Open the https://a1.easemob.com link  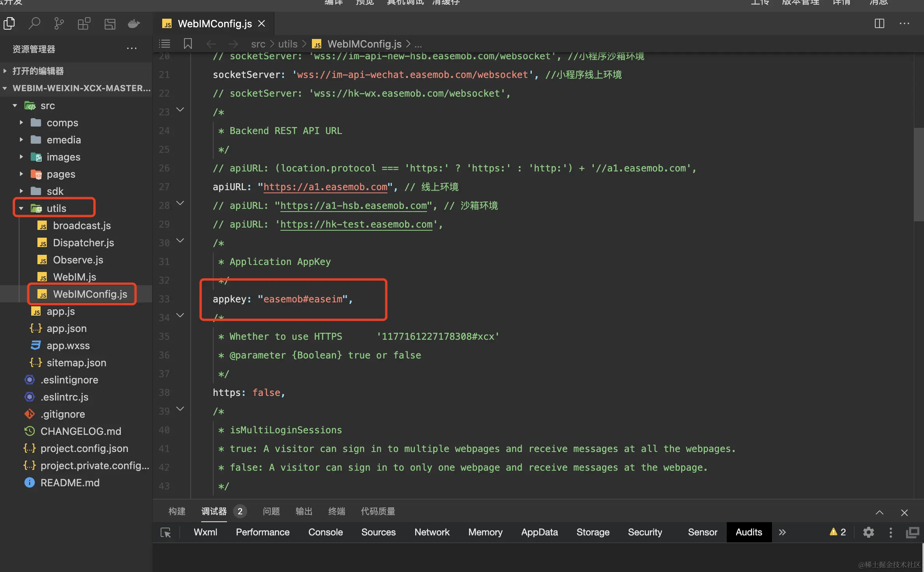326,187
